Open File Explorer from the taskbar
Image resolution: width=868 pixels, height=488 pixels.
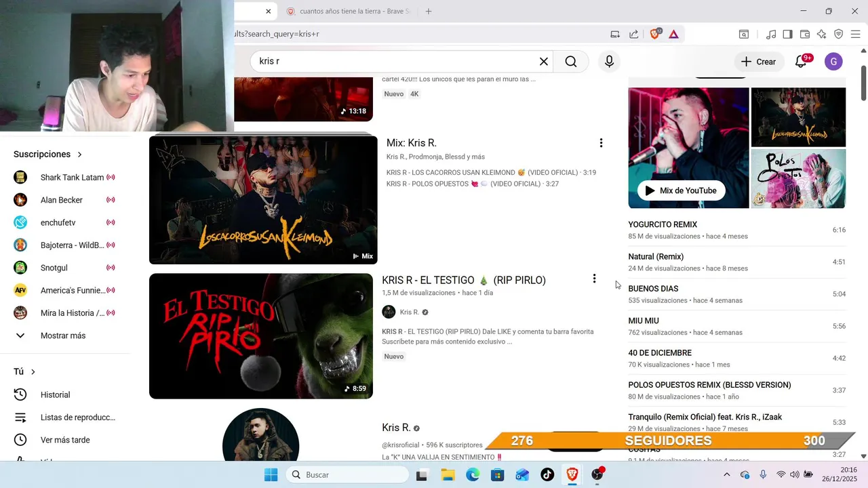[x=448, y=474]
